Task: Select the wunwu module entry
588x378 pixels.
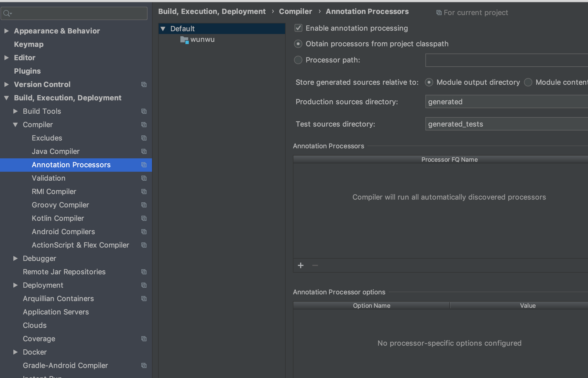Action: pos(202,40)
